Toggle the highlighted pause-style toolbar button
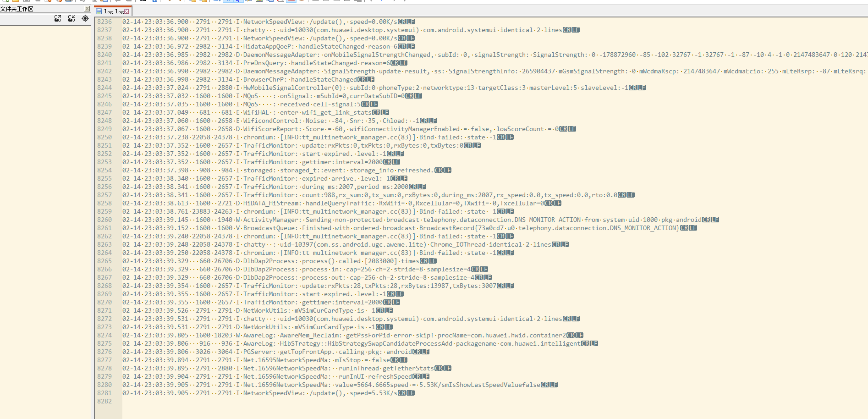The width and height of the screenshot is (868, 419). pyautogui.click(x=229, y=2)
